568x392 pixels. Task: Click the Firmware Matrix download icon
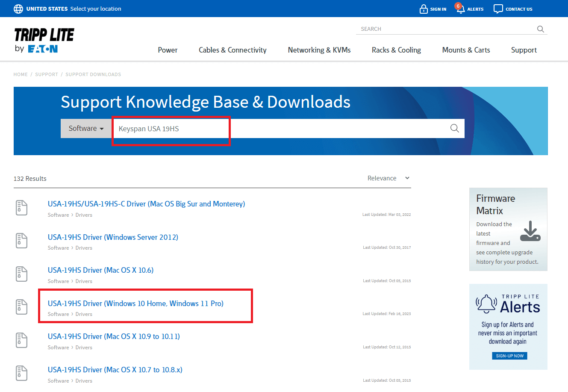[x=530, y=231]
